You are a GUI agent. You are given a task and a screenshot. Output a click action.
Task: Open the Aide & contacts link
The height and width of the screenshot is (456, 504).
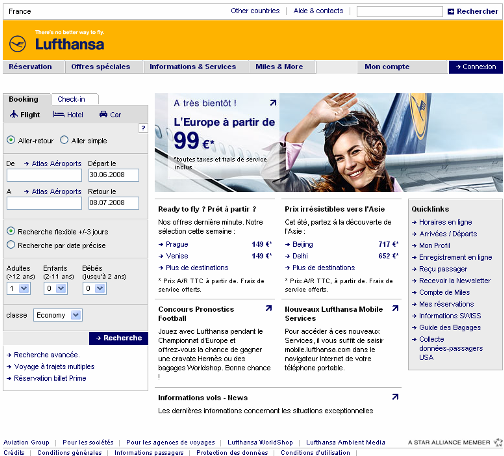click(318, 11)
